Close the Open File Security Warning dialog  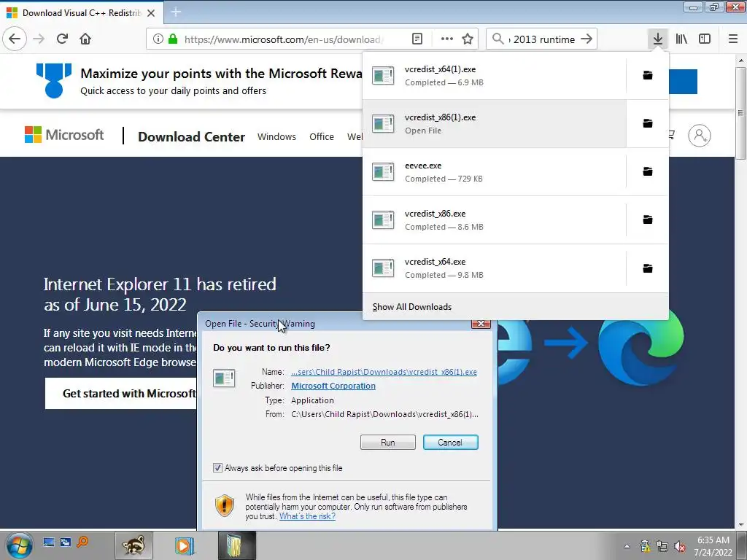481,323
